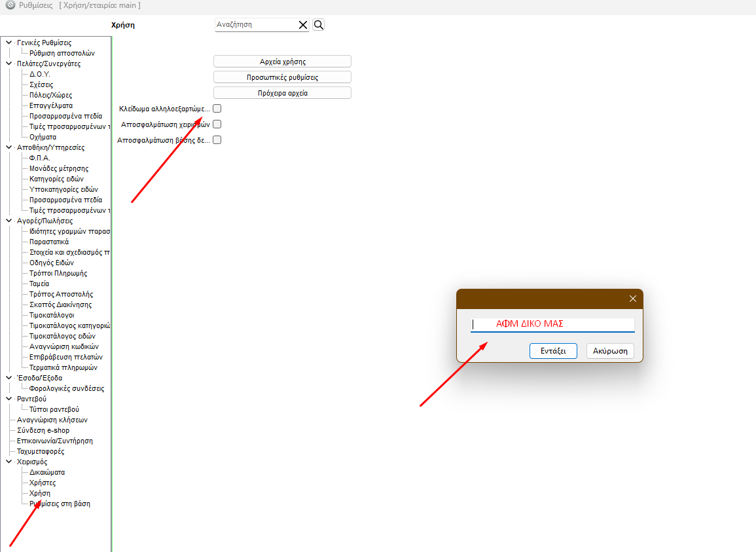Open Πρόχειρα αρχεία button
756x552 pixels.
point(283,92)
